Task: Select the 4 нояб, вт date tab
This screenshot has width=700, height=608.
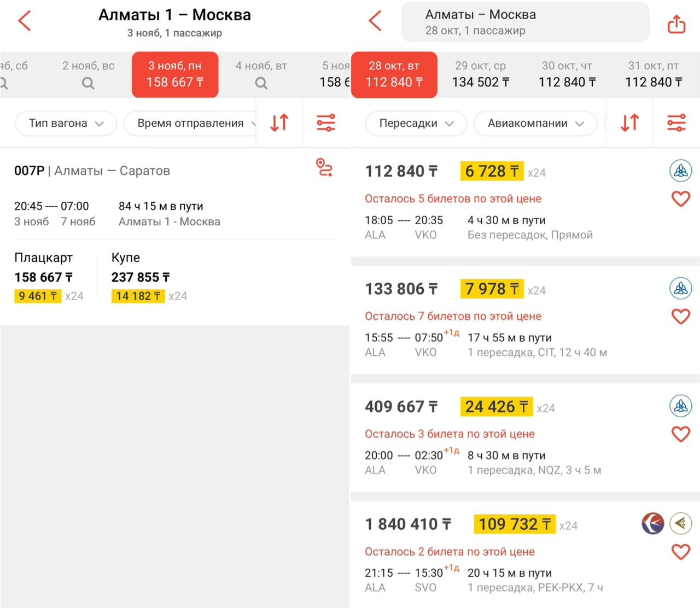Action: [261, 74]
